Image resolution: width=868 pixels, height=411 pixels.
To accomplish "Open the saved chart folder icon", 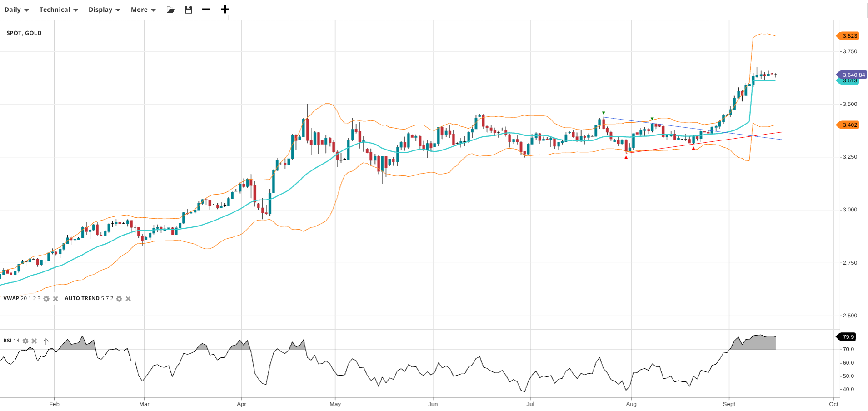I will [x=170, y=10].
